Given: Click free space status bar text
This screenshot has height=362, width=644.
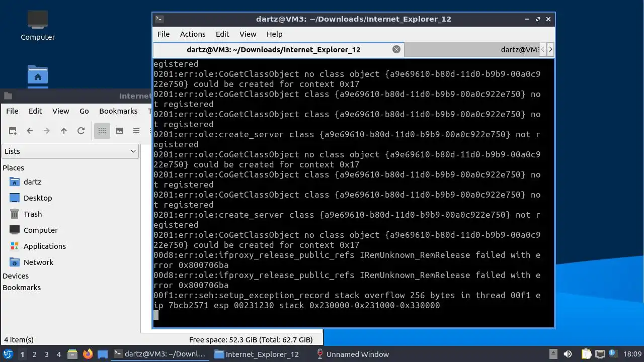Looking at the screenshot, I should (x=251, y=340).
